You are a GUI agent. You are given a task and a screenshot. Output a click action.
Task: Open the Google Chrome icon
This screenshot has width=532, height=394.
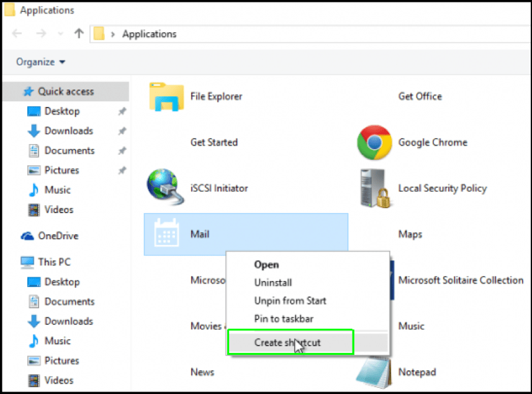[374, 143]
